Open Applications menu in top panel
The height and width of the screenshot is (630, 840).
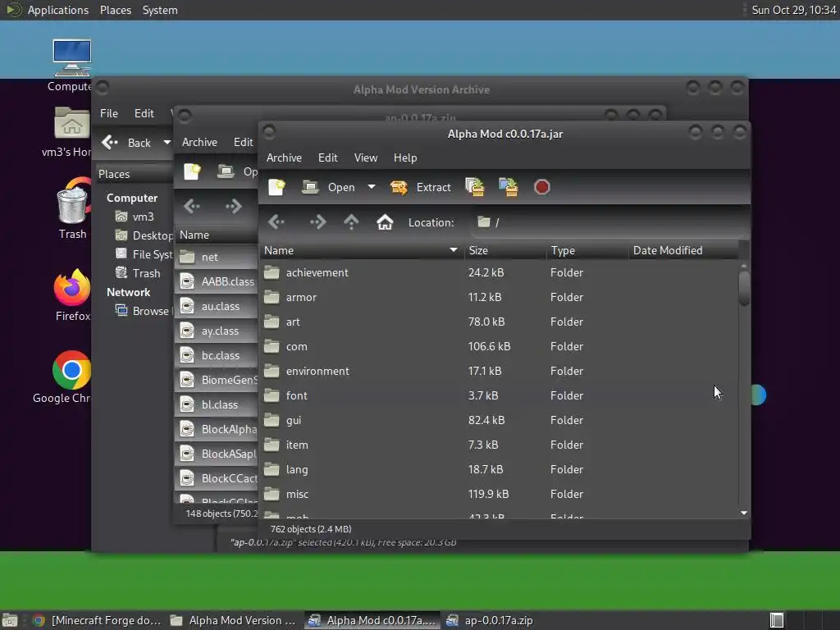(x=58, y=10)
